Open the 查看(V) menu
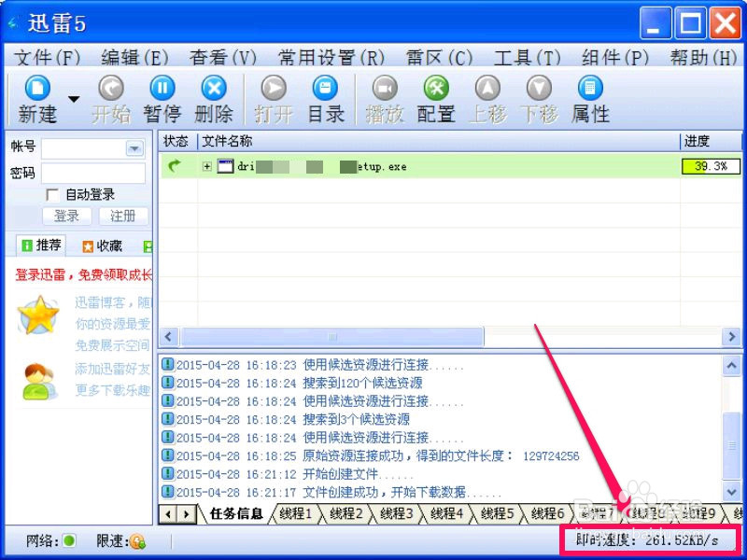 coord(223,58)
